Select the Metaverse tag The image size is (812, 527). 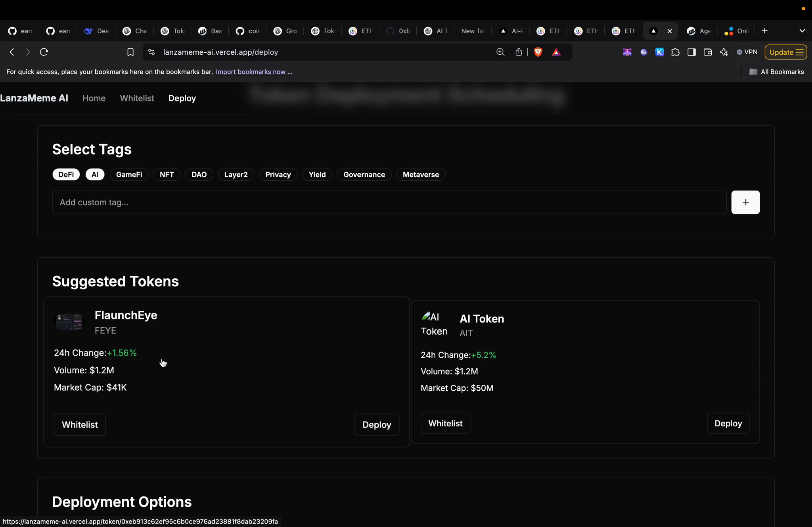[421, 174]
